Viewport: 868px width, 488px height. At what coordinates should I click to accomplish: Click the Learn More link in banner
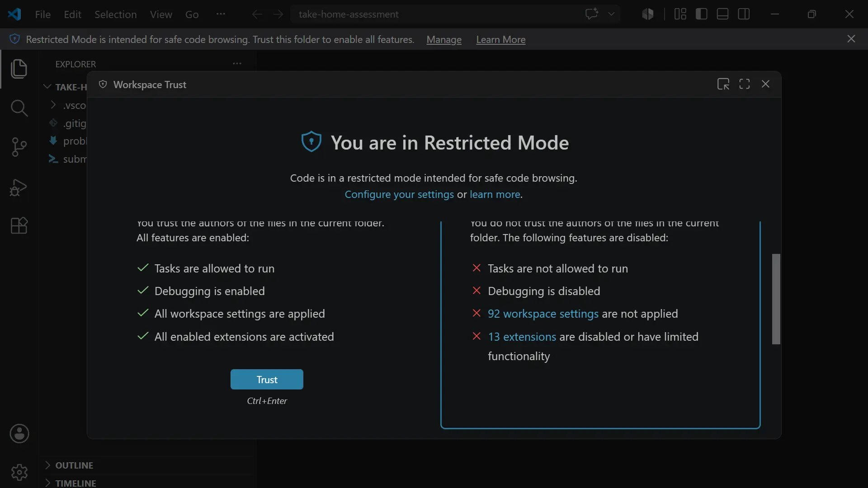[x=500, y=40]
